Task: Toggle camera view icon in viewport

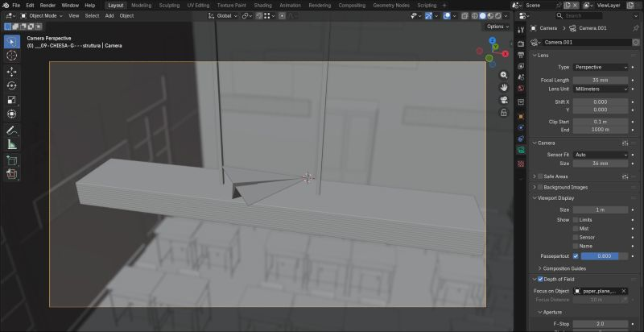Action: point(504,100)
